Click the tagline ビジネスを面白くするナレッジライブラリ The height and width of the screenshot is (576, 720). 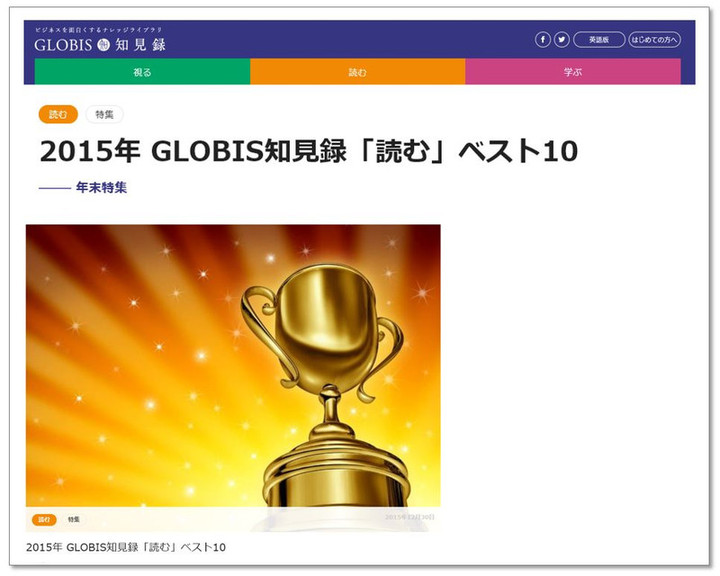pyautogui.click(x=99, y=30)
